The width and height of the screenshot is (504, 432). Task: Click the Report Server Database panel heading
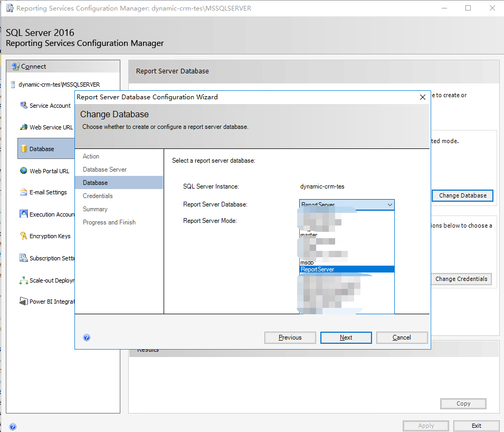point(172,71)
